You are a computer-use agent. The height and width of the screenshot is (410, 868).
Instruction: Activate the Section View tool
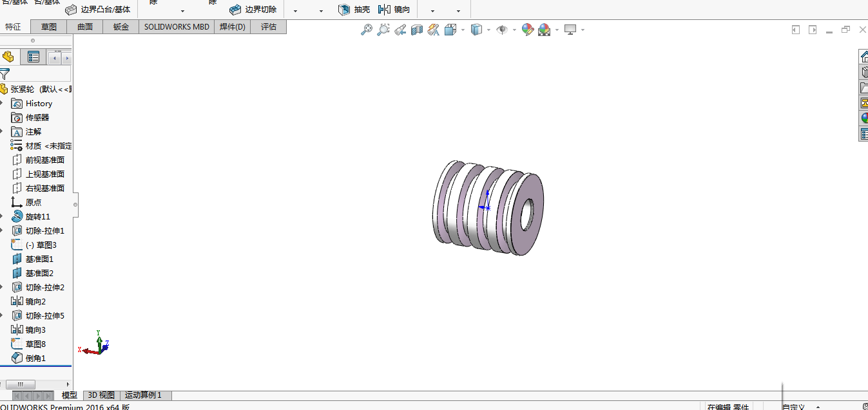click(x=416, y=30)
